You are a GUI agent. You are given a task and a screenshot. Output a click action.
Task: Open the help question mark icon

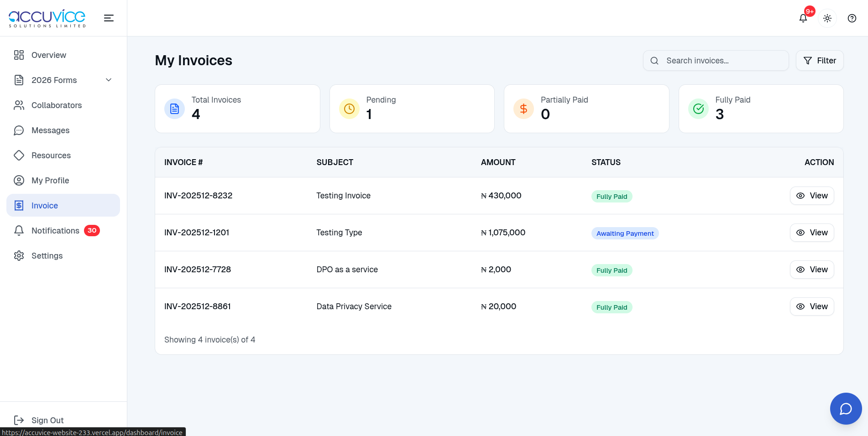tap(852, 18)
